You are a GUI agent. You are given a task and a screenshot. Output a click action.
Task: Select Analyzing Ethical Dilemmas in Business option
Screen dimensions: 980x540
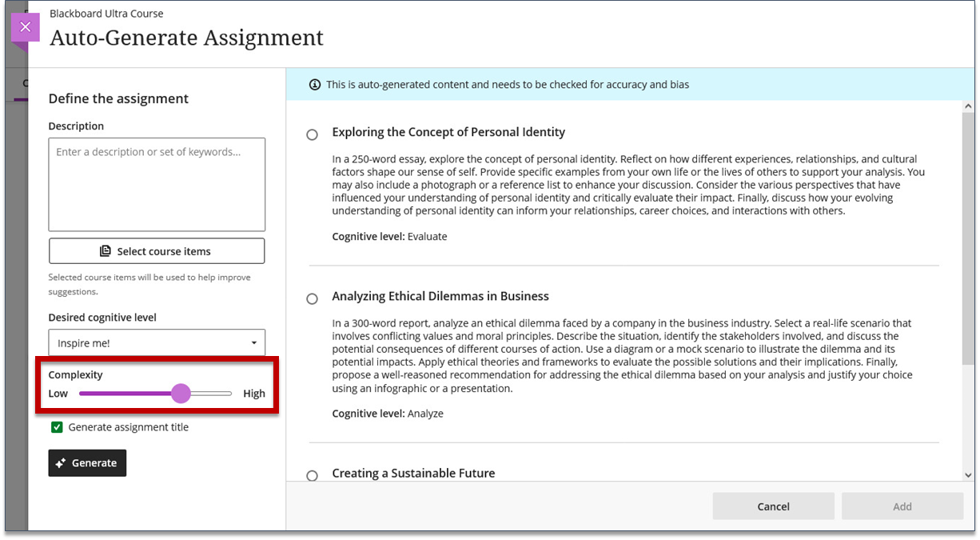(x=313, y=299)
